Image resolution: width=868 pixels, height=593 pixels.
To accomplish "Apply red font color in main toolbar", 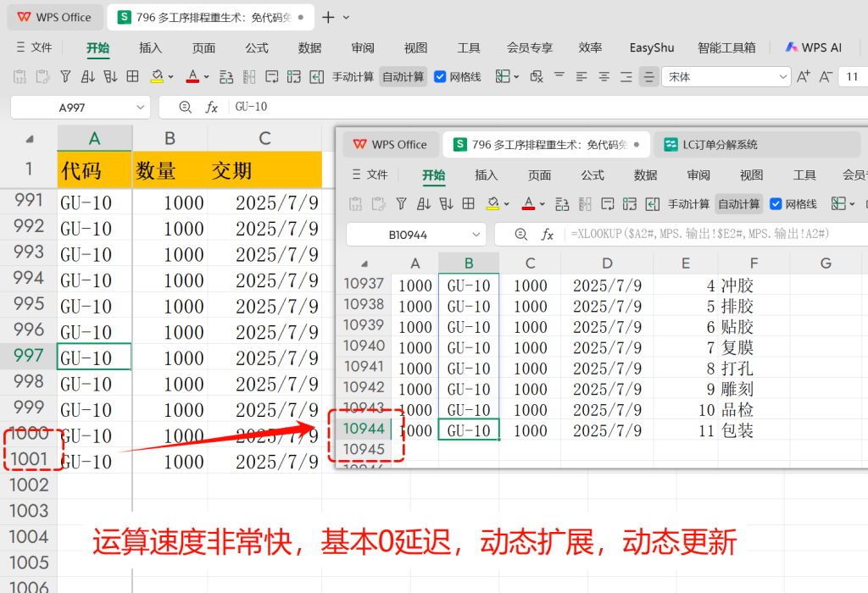I will click(x=192, y=76).
